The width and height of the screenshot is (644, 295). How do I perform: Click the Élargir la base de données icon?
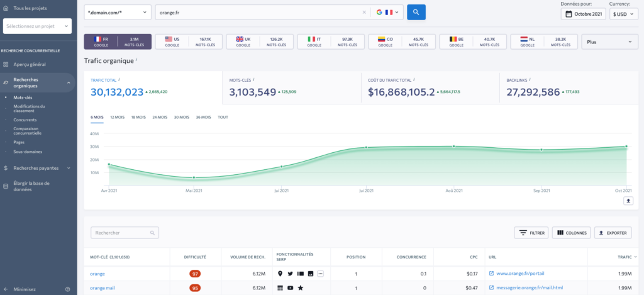(x=5, y=186)
